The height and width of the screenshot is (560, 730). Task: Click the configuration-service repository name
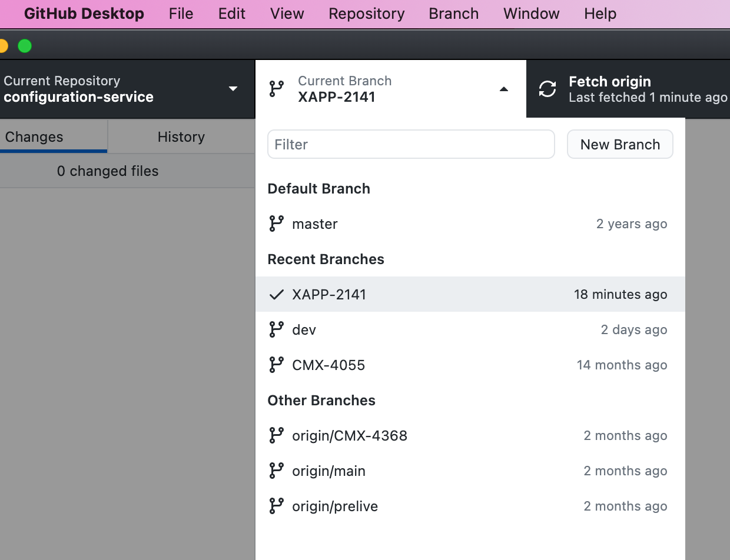coord(78,97)
